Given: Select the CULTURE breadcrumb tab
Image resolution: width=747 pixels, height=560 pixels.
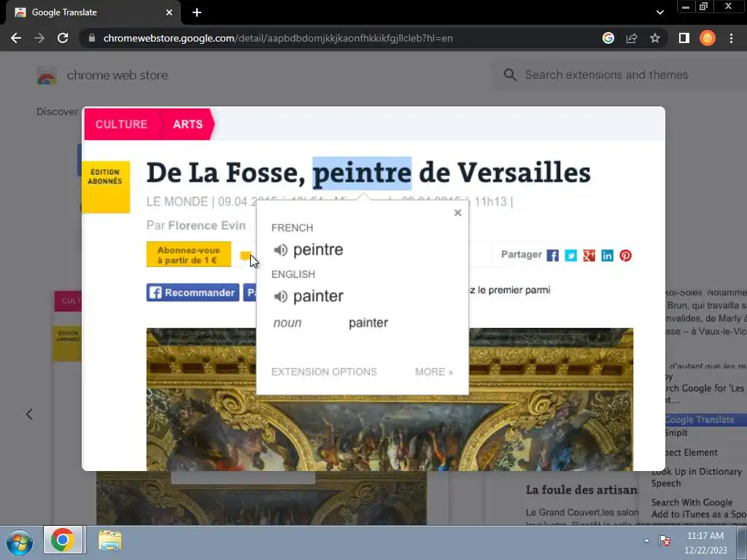Looking at the screenshot, I should tap(122, 124).
